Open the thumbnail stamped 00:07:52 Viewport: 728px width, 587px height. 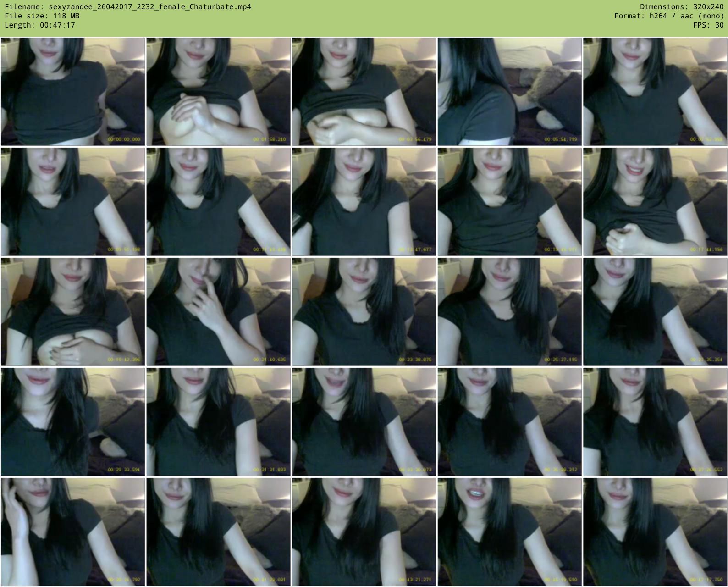coord(655,92)
